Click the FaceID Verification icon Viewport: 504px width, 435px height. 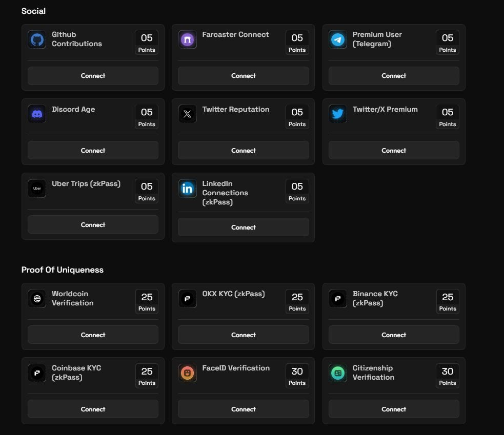pos(187,373)
